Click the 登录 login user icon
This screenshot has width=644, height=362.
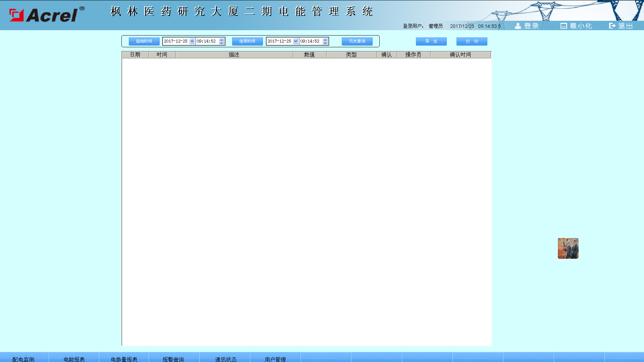click(x=518, y=26)
